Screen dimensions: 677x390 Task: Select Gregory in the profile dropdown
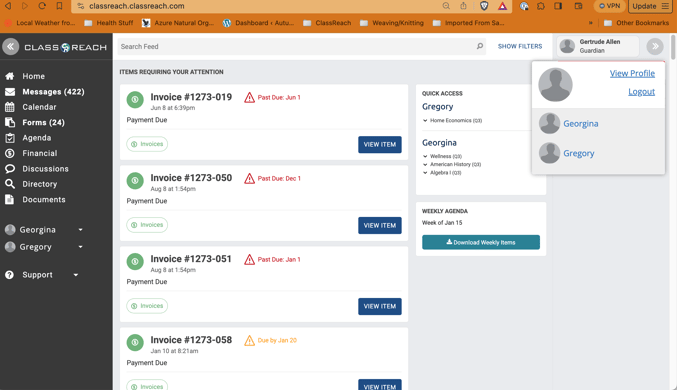click(x=579, y=153)
